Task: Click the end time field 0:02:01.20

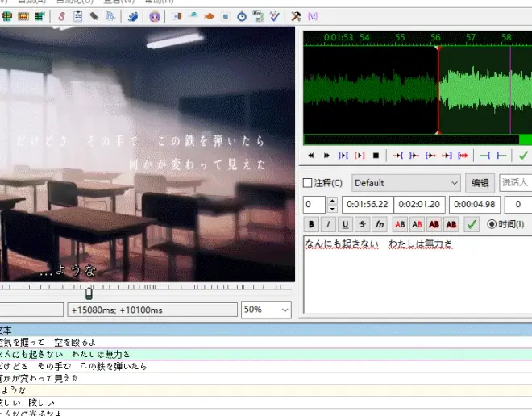Action: (x=419, y=205)
